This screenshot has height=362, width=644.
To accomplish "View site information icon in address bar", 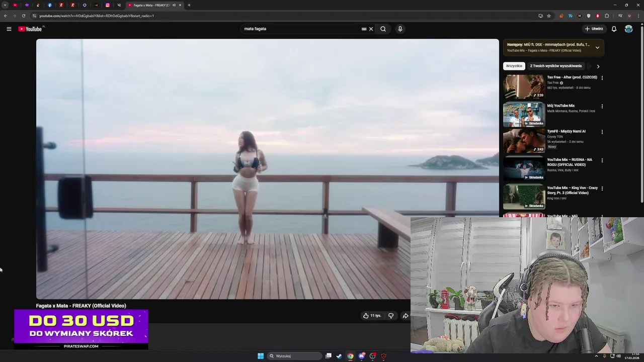I will [x=34, y=16].
